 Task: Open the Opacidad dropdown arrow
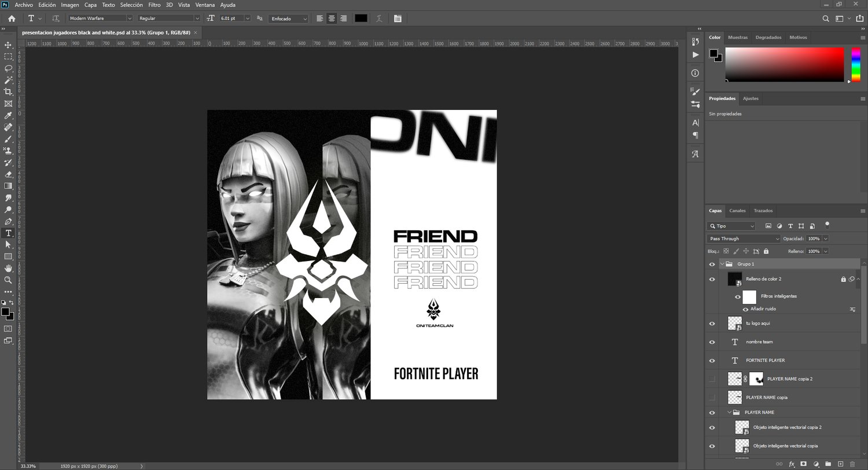pyautogui.click(x=825, y=238)
